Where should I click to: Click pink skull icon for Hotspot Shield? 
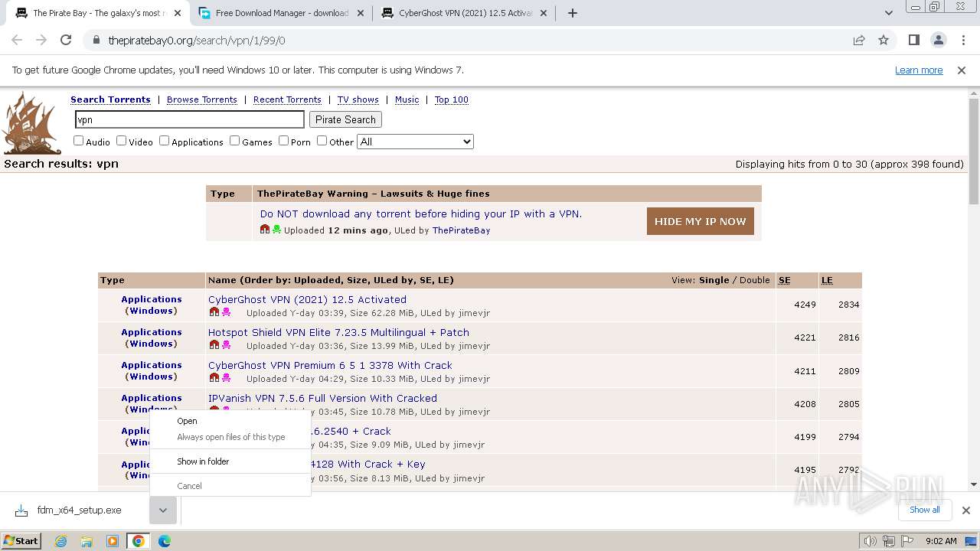coord(226,345)
